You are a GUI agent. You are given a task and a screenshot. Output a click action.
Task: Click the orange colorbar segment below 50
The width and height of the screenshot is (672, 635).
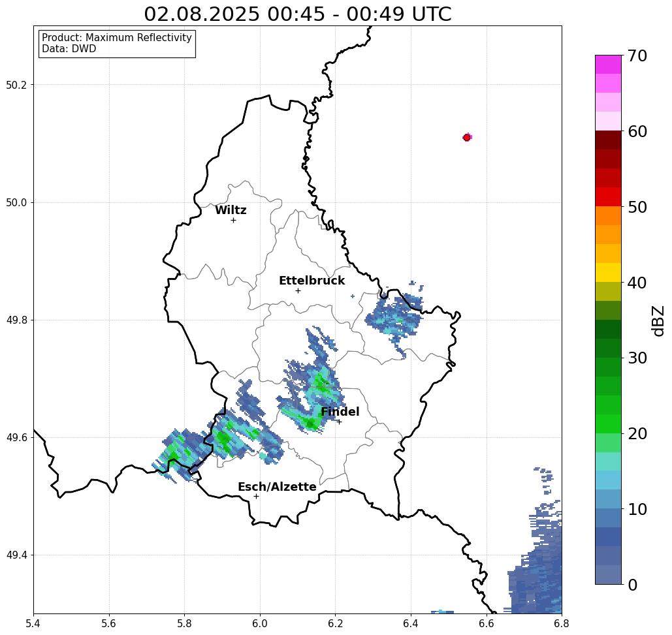[x=608, y=216]
